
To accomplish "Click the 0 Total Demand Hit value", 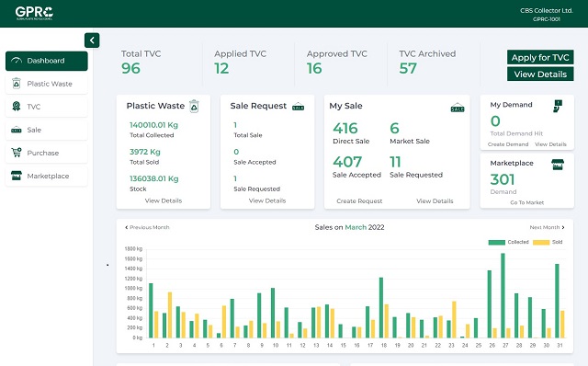I will pos(495,121).
